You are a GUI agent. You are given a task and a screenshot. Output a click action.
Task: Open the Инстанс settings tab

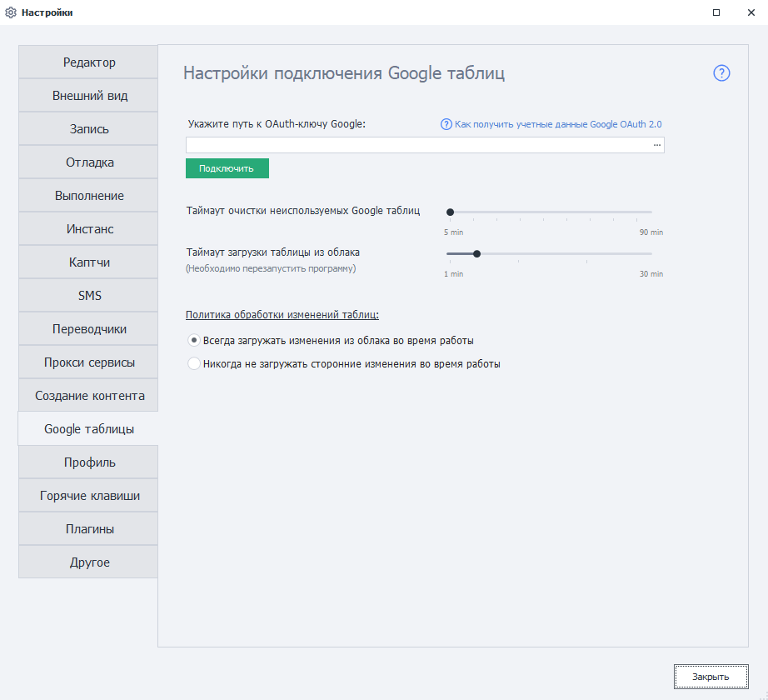pyautogui.click(x=89, y=229)
